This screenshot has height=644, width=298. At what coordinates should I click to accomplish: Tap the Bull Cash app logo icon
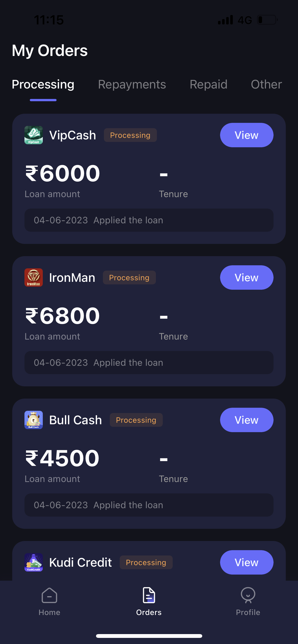34,420
